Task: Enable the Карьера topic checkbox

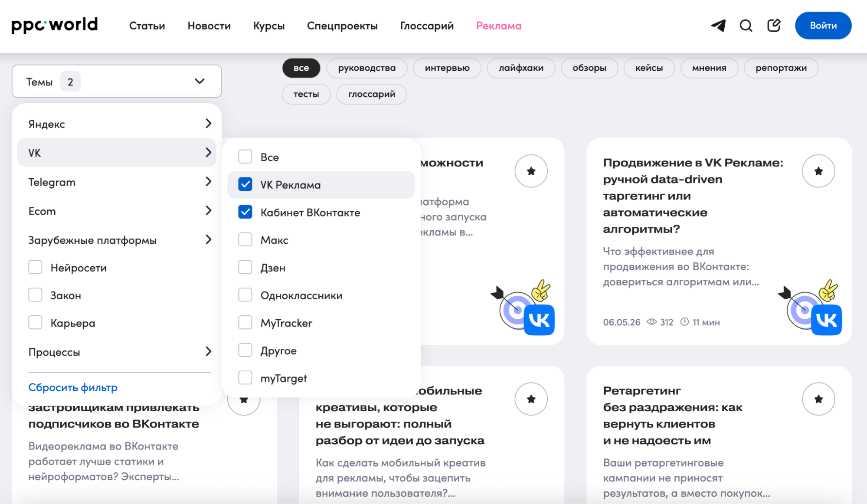Action: 35,323
